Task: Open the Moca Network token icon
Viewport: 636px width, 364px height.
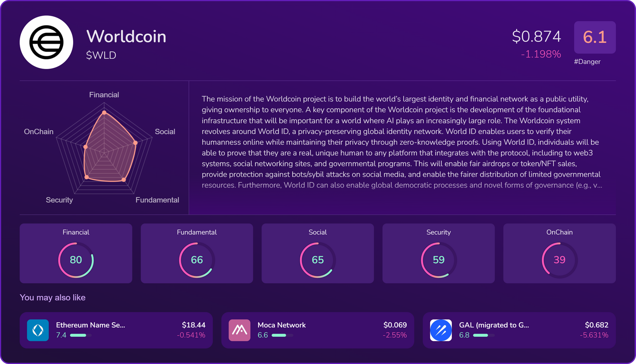Action: 239,330
